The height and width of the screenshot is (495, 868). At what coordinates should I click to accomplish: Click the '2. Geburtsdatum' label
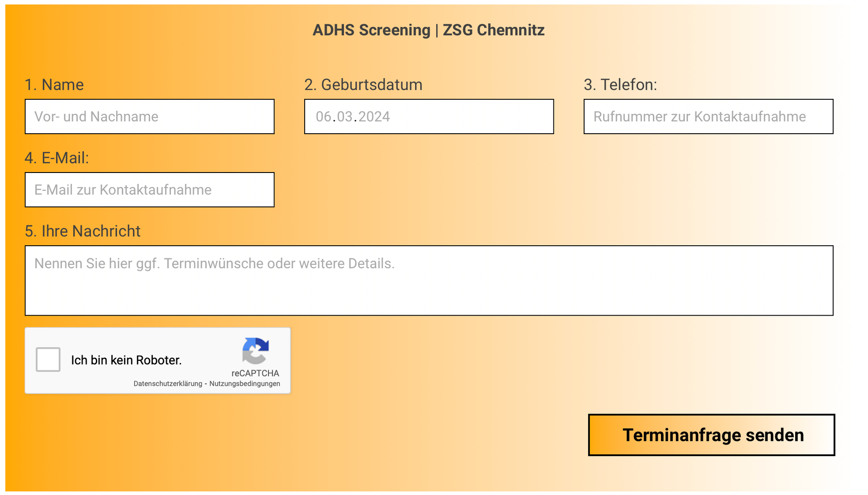click(x=363, y=84)
